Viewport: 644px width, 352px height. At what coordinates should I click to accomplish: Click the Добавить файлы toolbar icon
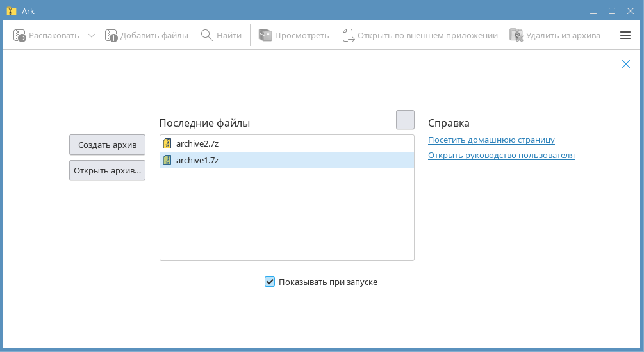[x=111, y=36]
